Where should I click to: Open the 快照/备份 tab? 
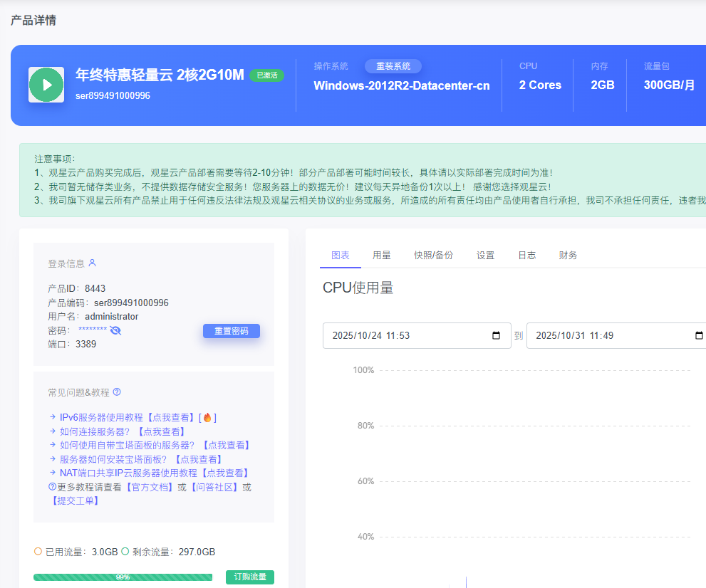(x=433, y=256)
